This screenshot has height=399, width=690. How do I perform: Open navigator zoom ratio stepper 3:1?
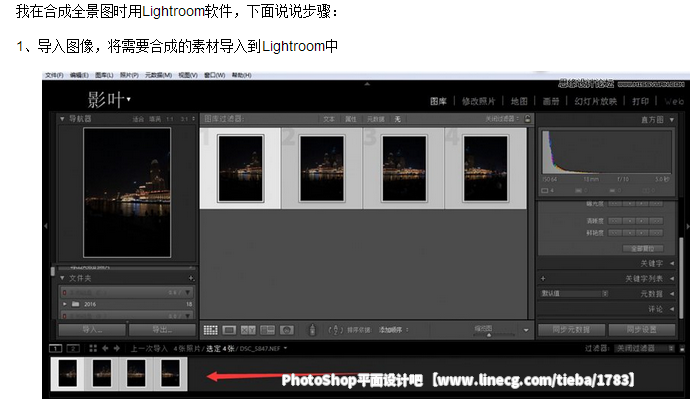click(194, 119)
